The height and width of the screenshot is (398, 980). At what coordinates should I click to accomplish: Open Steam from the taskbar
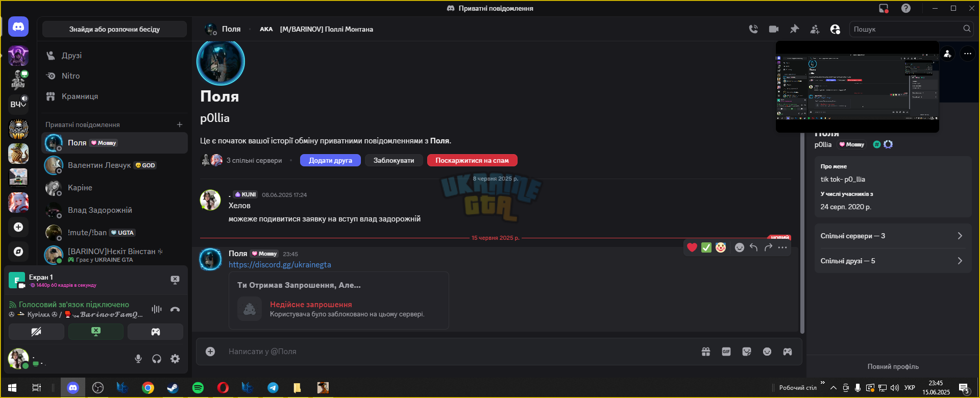pos(173,388)
